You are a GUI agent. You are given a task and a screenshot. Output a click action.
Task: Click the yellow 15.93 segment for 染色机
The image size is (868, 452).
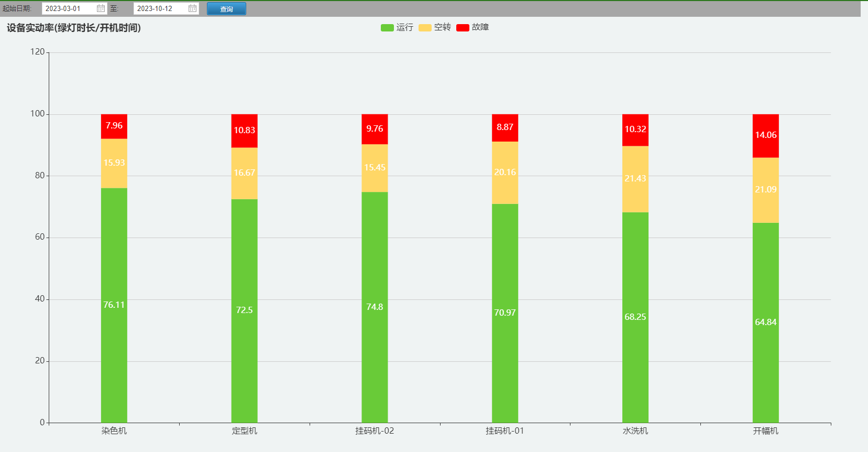(x=114, y=163)
